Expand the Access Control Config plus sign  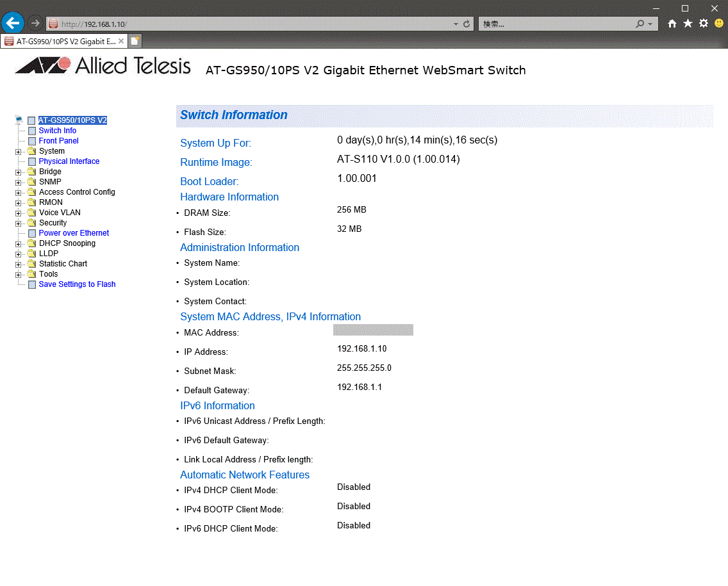18,193
